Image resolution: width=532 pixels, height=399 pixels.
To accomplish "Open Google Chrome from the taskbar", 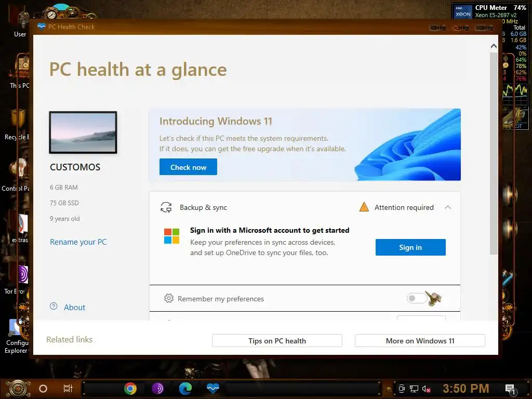I will (130, 389).
